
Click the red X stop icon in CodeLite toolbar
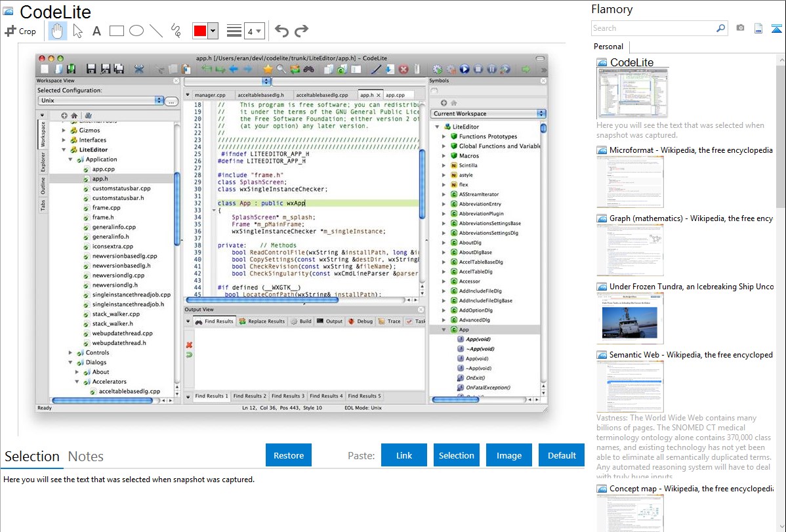(x=403, y=69)
